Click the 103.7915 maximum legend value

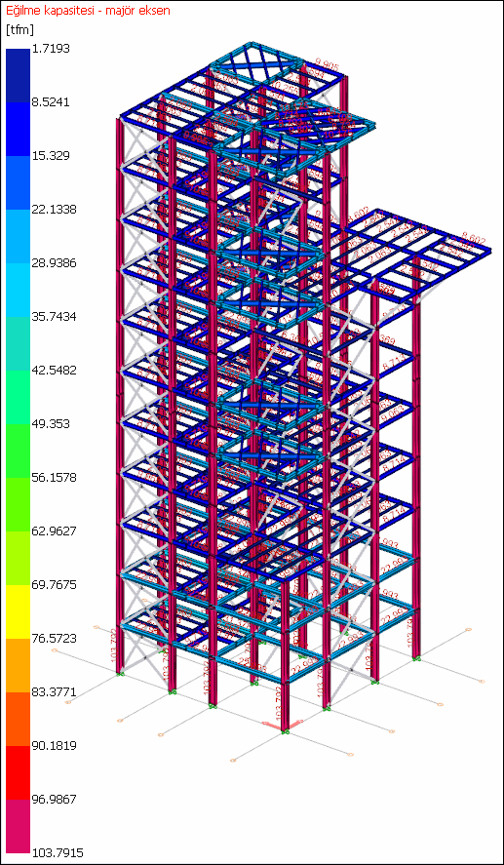click(x=58, y=852)
